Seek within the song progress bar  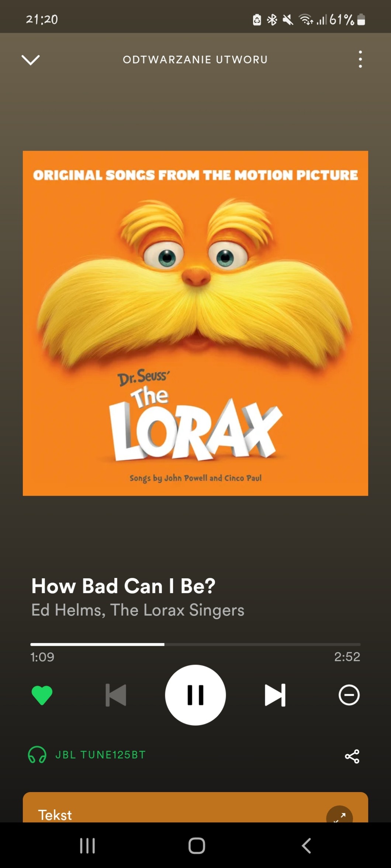pos(195,644)
